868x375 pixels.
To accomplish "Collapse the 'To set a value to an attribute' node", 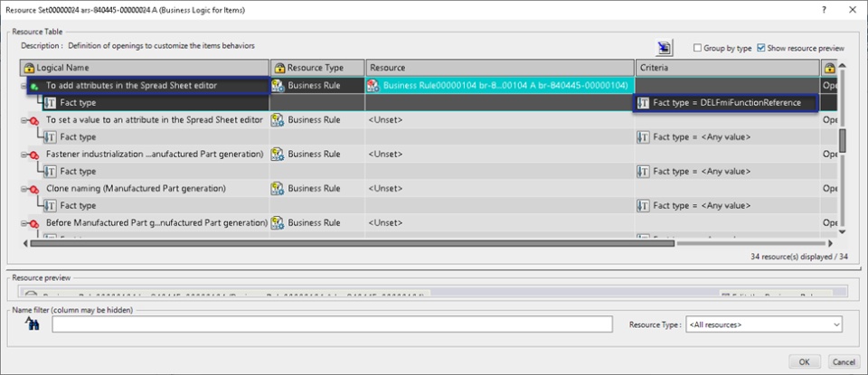I will pos(24,120).
